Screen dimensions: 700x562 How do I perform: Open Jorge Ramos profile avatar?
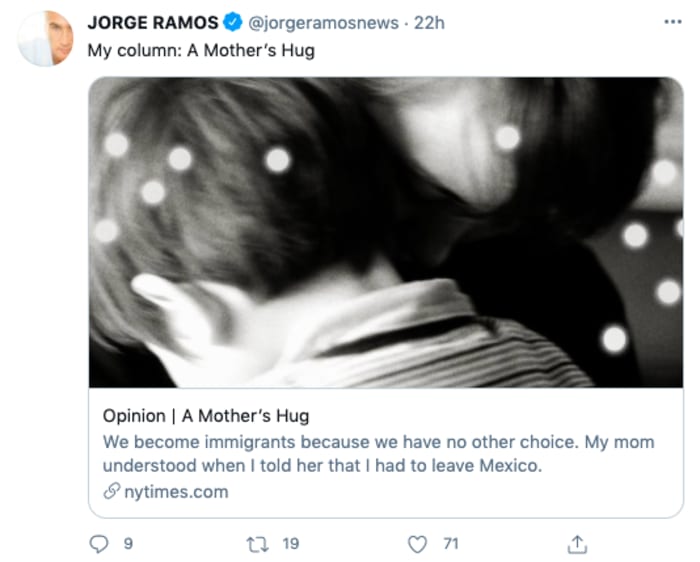point(45,39)
